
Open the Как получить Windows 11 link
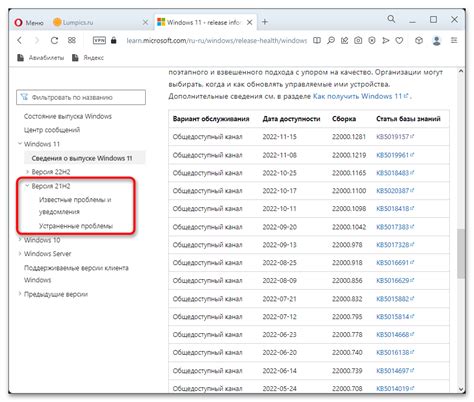360,96
